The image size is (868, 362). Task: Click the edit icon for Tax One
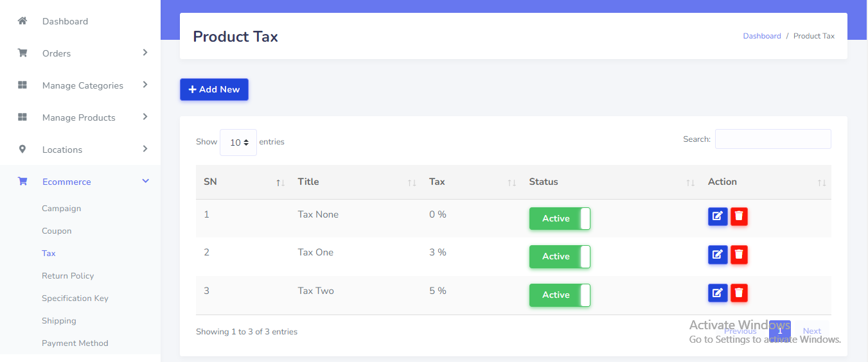718,255
